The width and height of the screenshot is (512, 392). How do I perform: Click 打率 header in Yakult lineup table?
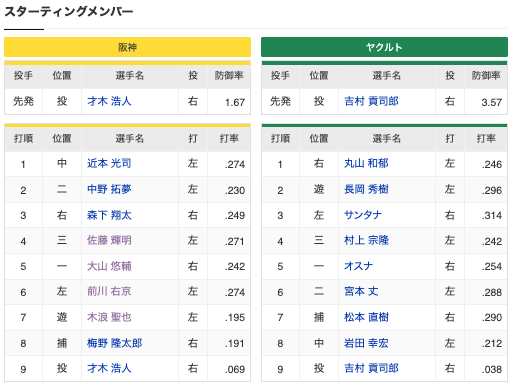click(486, 138)
